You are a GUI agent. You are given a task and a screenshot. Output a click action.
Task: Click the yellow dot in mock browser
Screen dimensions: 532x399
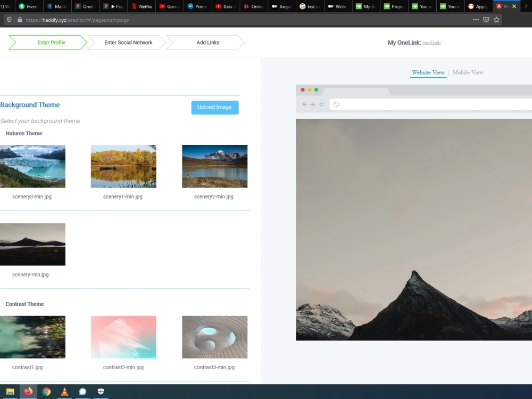pyautogui.click(x=310, y=90)
